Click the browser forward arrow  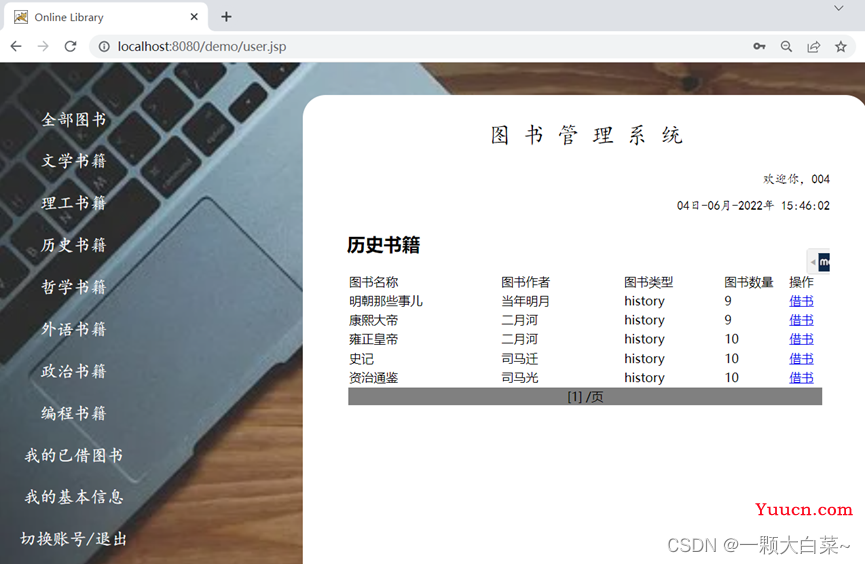click(43, 46)
